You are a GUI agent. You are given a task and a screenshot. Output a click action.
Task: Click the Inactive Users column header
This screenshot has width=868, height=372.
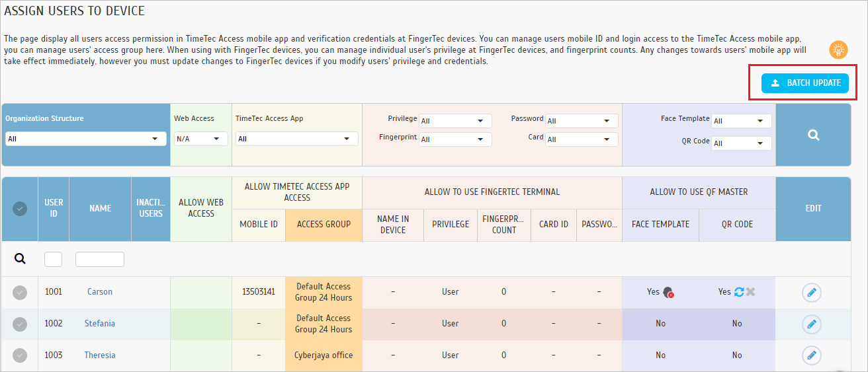151,208
